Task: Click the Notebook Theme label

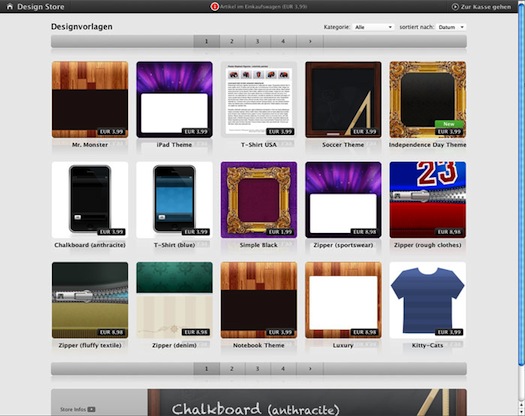Action: [259, 345]
